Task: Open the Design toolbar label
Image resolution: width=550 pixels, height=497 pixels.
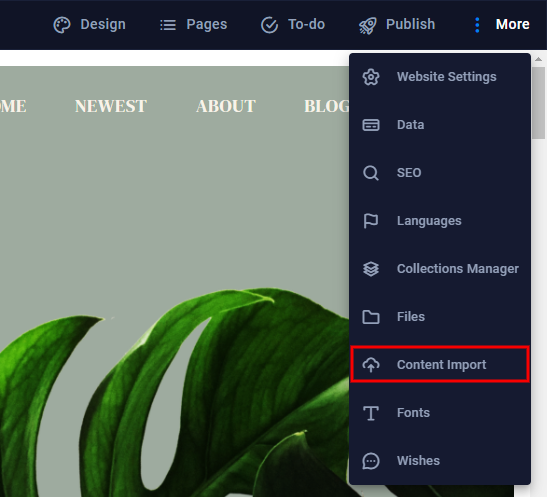Action: point(103,25)
